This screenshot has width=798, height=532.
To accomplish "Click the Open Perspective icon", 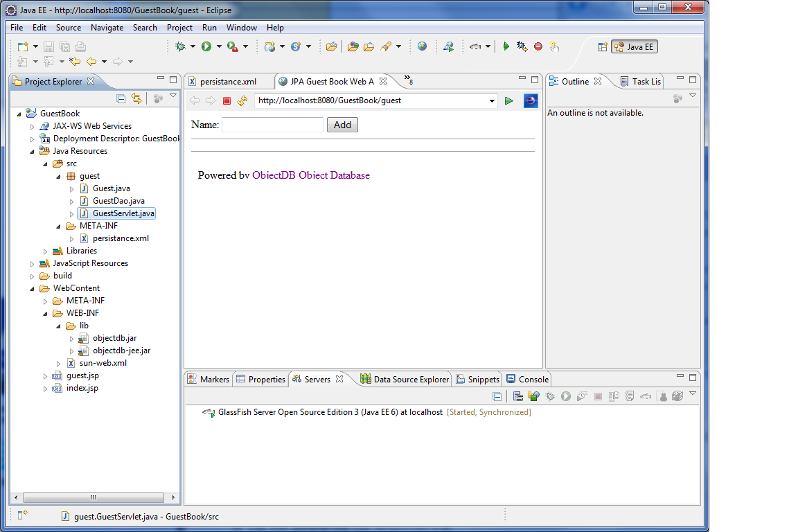I will pyautogui.click(x=603, y=47).
